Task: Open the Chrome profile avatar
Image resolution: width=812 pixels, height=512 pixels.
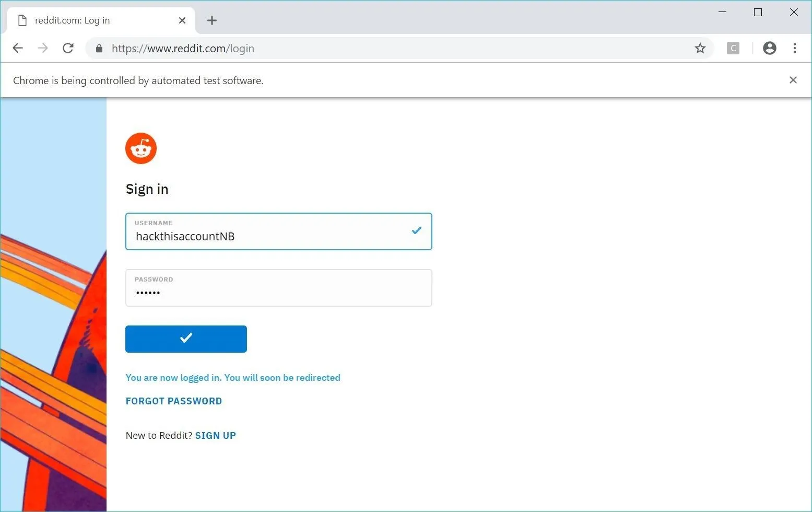Action: (x=770, y=48)
